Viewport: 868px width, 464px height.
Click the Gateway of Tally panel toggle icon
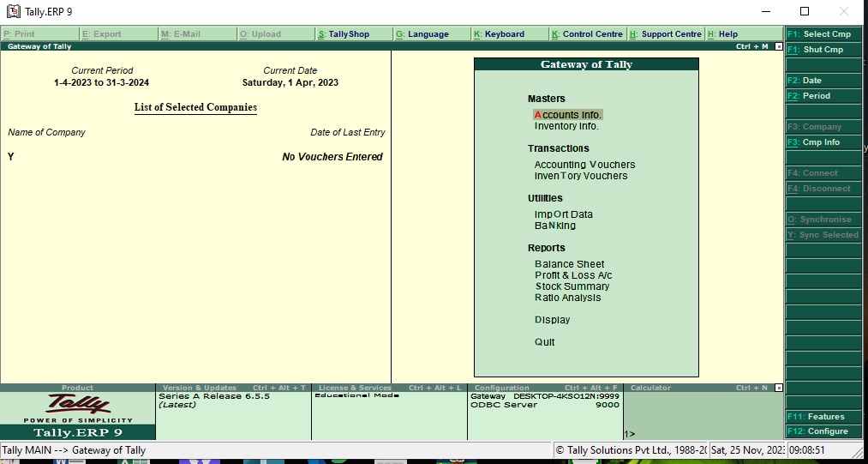point(778,46)
